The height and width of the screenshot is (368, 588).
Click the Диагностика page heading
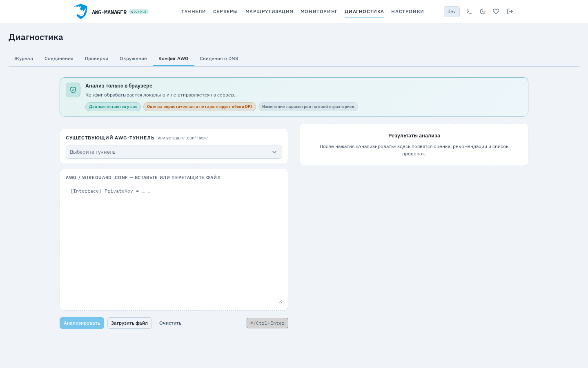(36, 37)
